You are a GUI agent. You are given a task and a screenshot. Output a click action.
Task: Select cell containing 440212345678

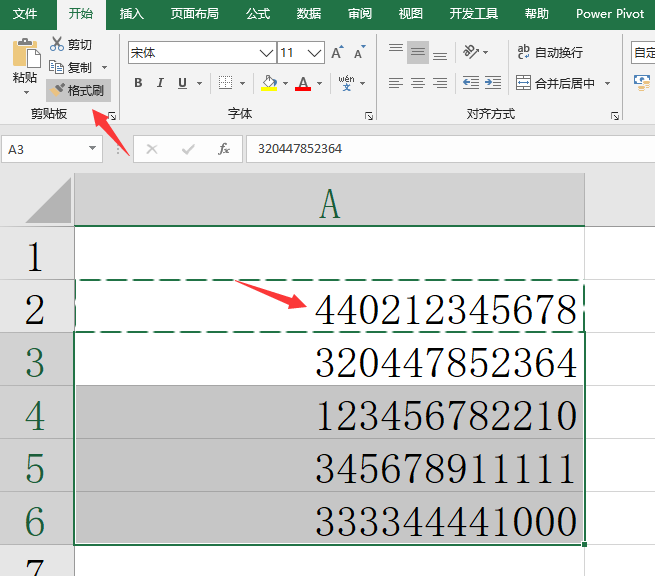click(330, 306)
